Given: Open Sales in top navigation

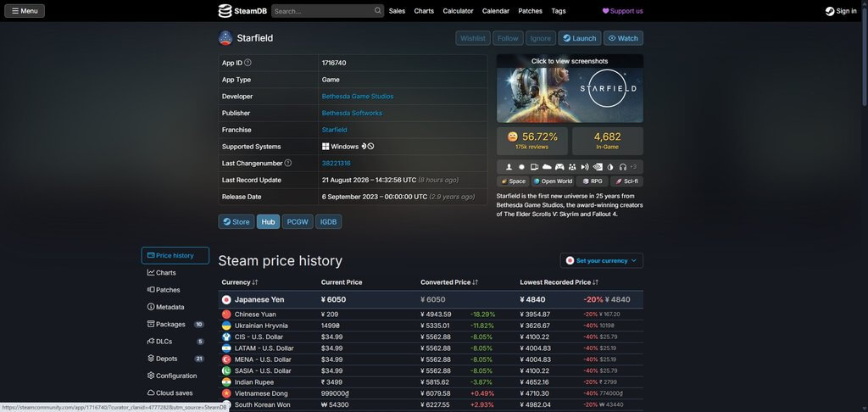Looking at the screenshot, I should (397, 11).
